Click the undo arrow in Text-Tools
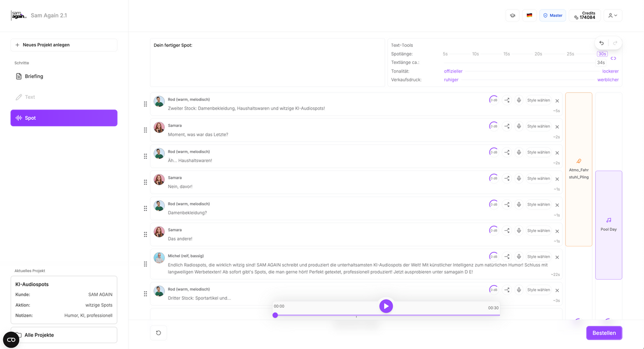The image size is (644, 349). tap(602, 43)
